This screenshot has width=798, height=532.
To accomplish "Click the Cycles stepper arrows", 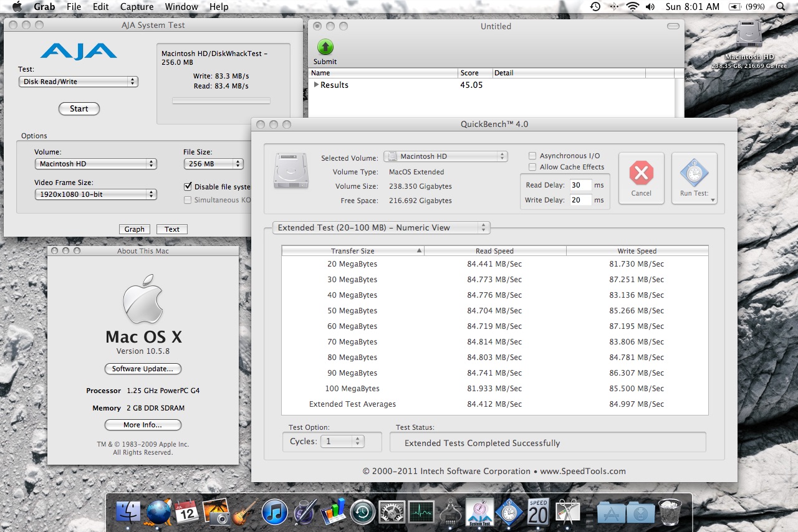I will click(x=358, y=441).
